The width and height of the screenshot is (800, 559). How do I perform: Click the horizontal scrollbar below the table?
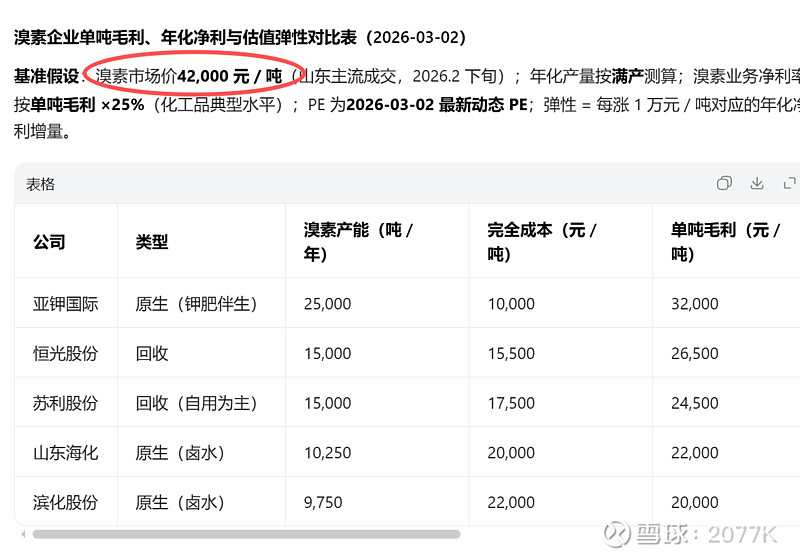tap(245, 534)
